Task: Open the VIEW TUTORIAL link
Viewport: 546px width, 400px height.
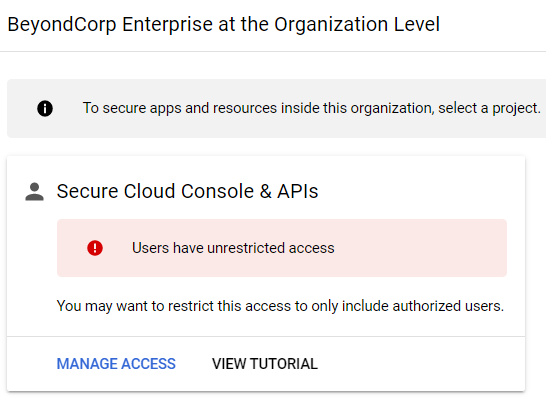Action: (265, 364)
